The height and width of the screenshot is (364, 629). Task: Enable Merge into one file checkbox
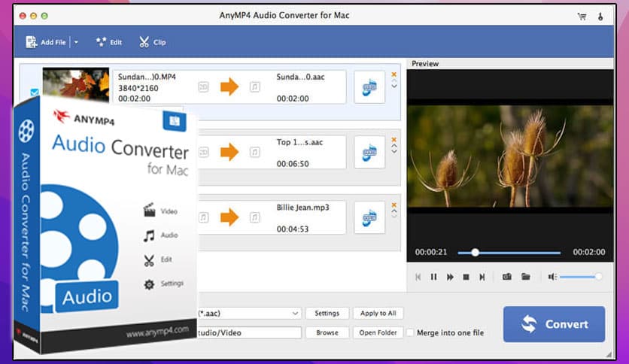[410, 332]
